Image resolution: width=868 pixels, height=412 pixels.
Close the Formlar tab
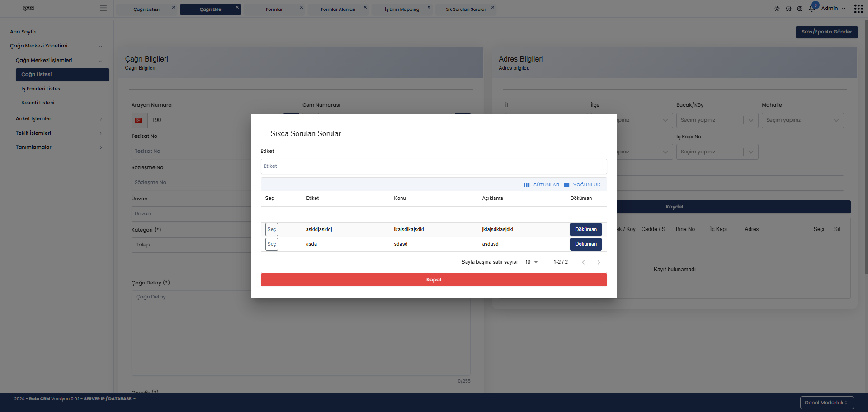tap(302, 7)
